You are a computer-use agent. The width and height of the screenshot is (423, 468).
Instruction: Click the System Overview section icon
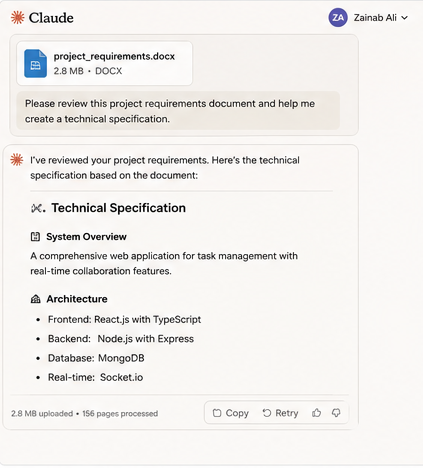(35, 237)
